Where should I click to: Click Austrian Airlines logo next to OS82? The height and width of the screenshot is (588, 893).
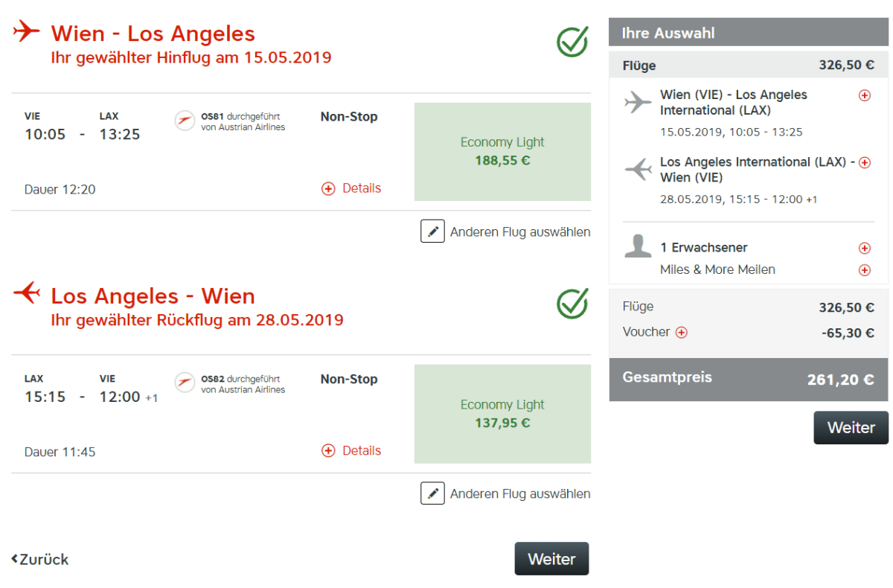[185, 383]
